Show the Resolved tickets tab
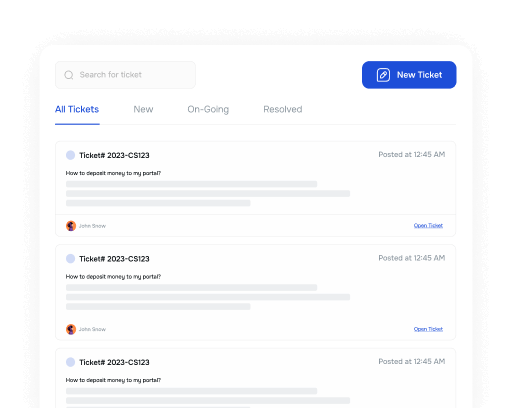Image resolution: width=513 pixels, height=408 pixels. click(283, 109)
